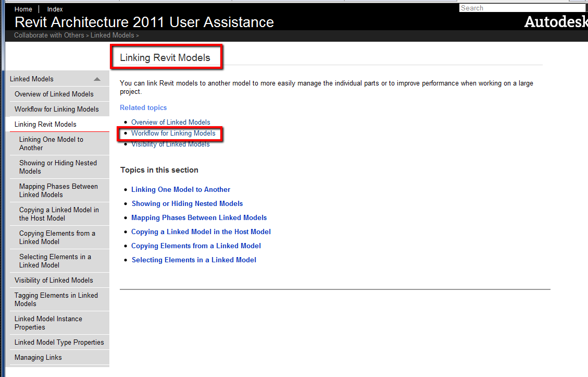The height and width of the screenshot is (377, 588).
Task: Open Overview of Linked Models in sidebar
Action: 54,94
